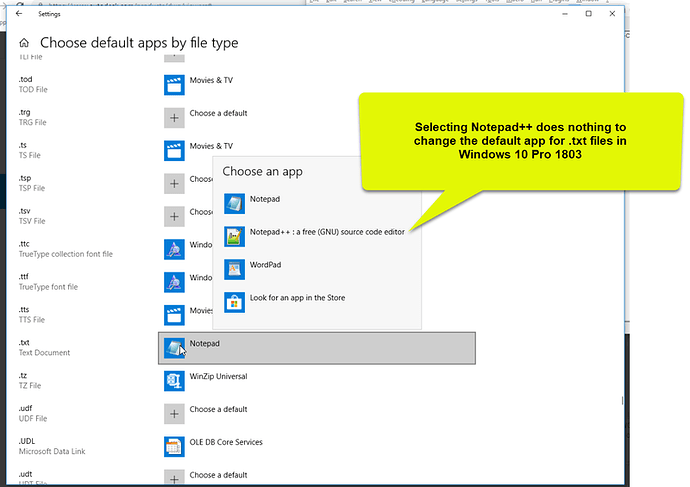Click the Movies & TV icon for .tod
This screenshot has width=690, height=487.
click(174, 85)
